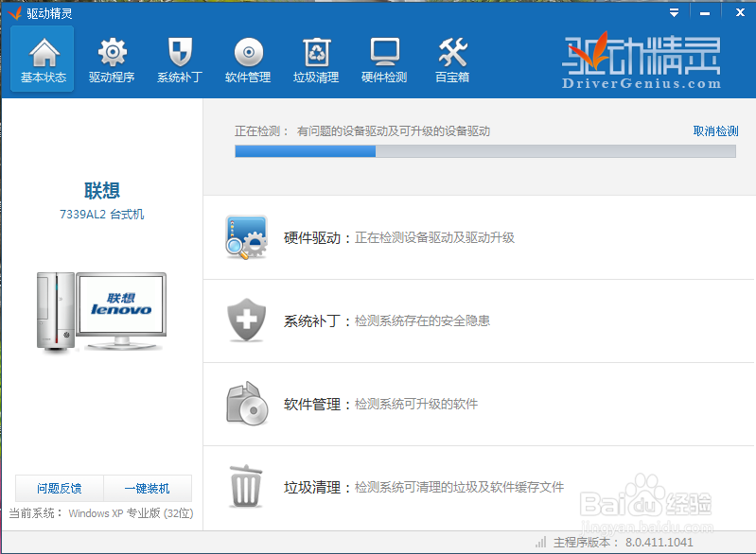Click the 硬件驱动 magnifier computer icon
The image size is (756, 554).
coord(246,238)
